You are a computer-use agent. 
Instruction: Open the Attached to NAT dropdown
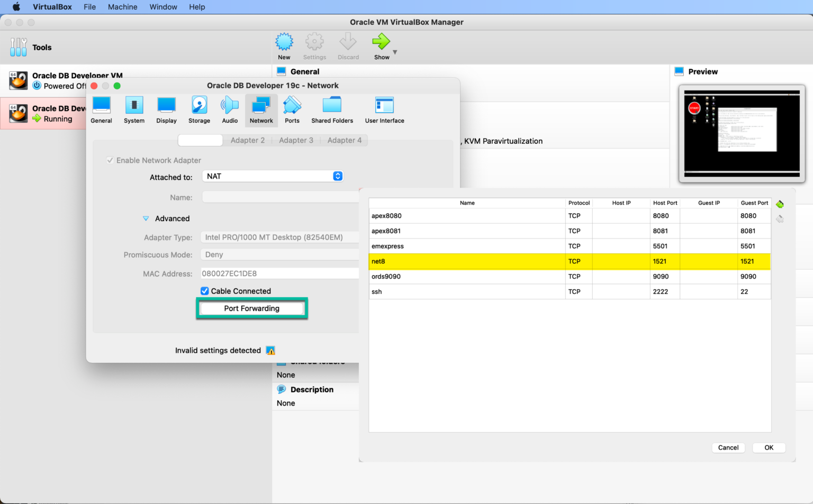click(273, 176)
